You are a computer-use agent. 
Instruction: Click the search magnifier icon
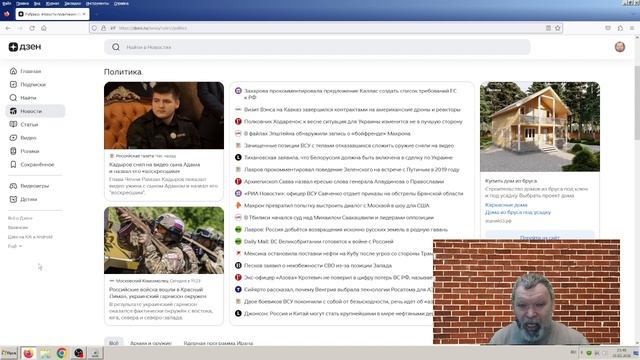click(116, 47)
